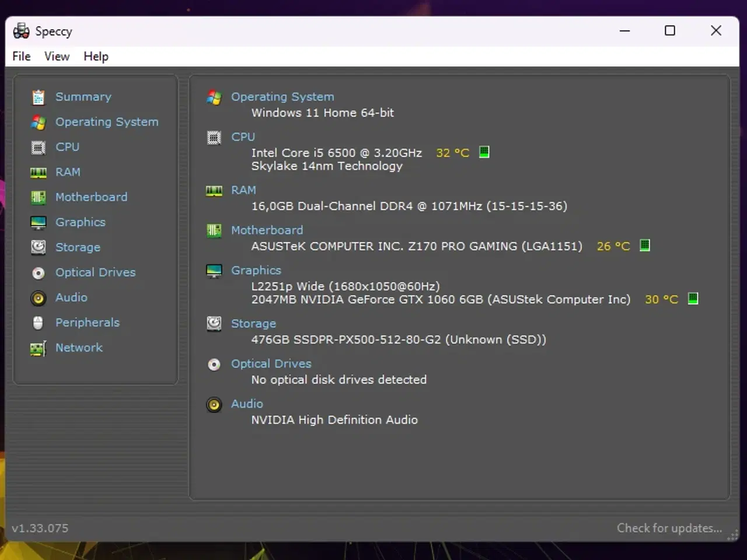Click the GPU temperature 30 °C value

[662, 299]
